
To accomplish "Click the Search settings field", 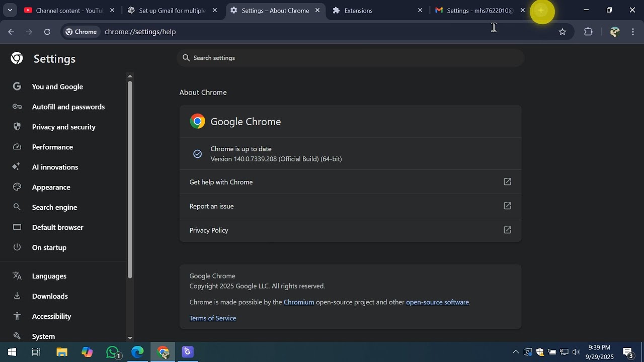I will (350, 58).
